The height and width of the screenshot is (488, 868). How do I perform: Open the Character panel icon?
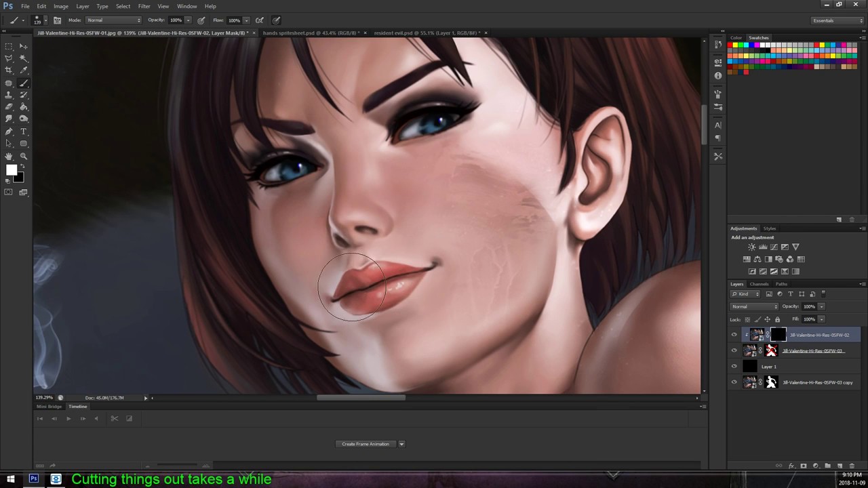[x=718, y=125]
